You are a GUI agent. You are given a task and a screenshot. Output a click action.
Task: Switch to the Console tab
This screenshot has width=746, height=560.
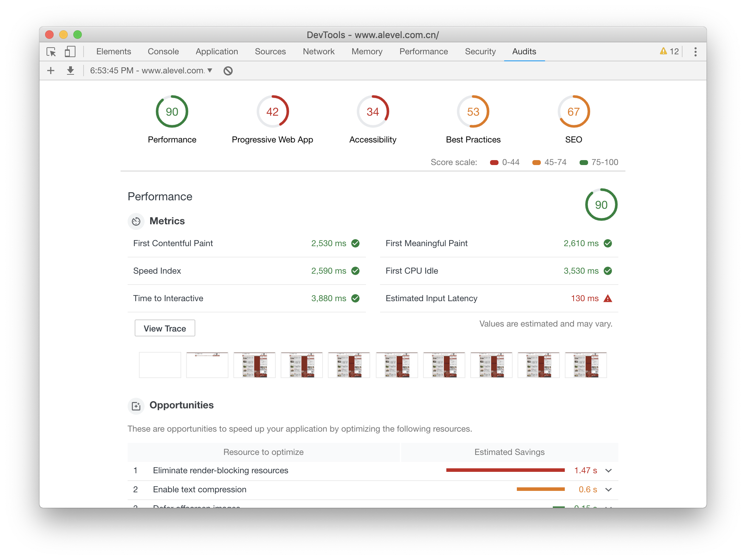[x=163, y=51]
